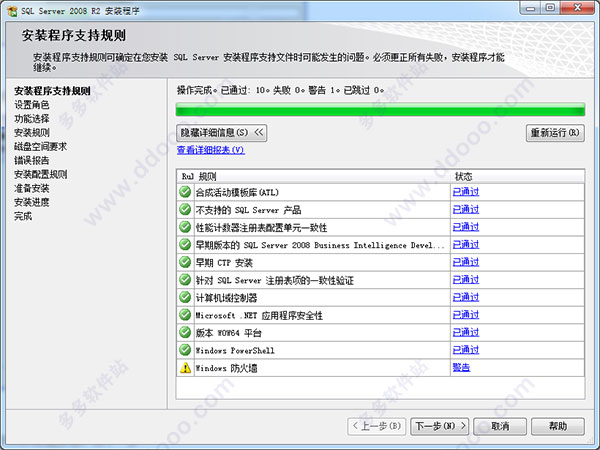Open 已通过 link for 早期 CTP 安装
The image size is (600, 450).
coord(466,262)
